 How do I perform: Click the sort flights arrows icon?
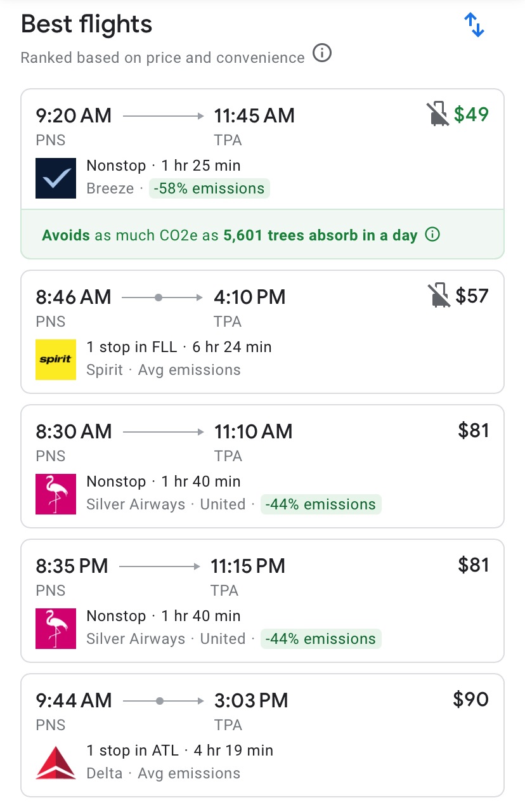pyautogui.click(x=474, y=25)
